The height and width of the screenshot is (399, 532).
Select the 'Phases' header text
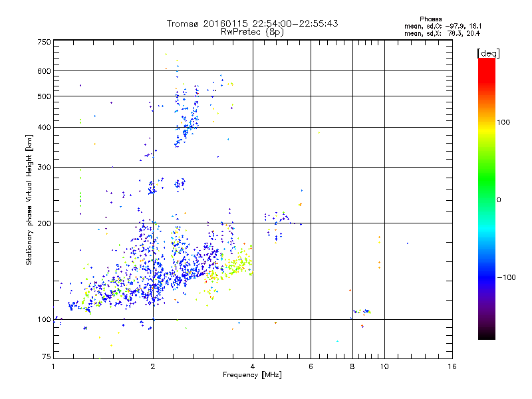click(x=430, y=19)
